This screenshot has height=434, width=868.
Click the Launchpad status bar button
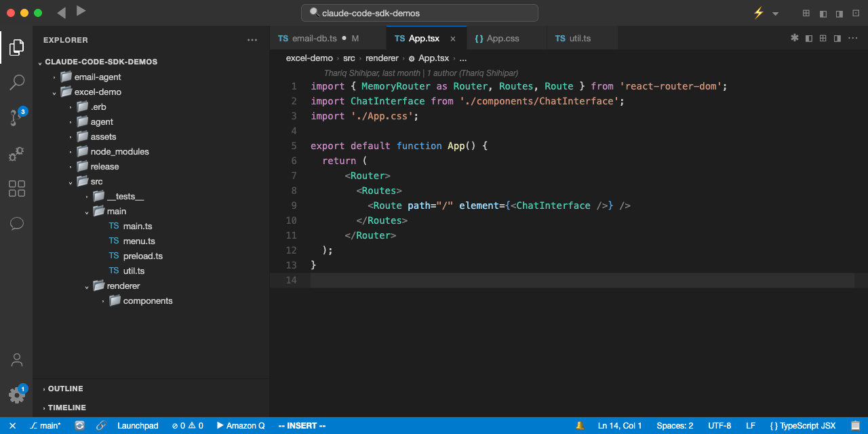(x=138, y=426)
